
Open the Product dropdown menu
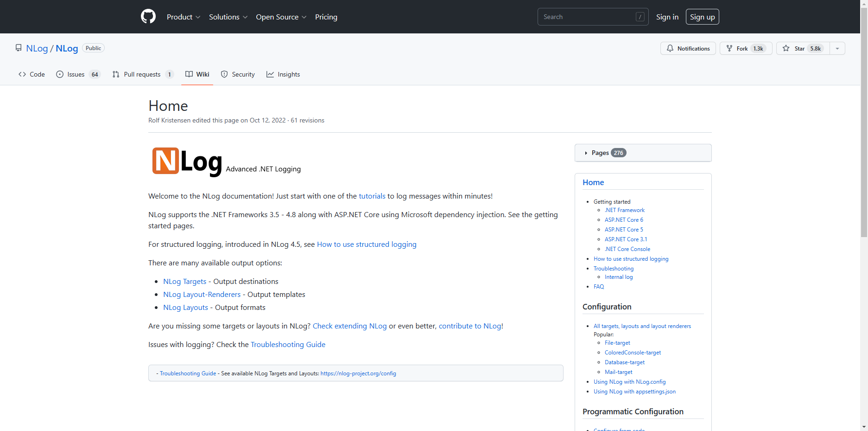coord(184,17)
